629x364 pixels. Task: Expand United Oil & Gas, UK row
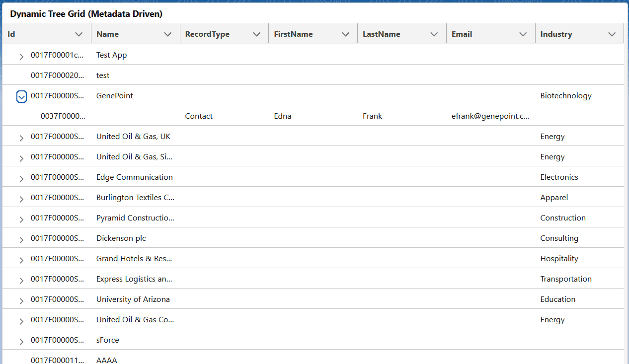21,138
